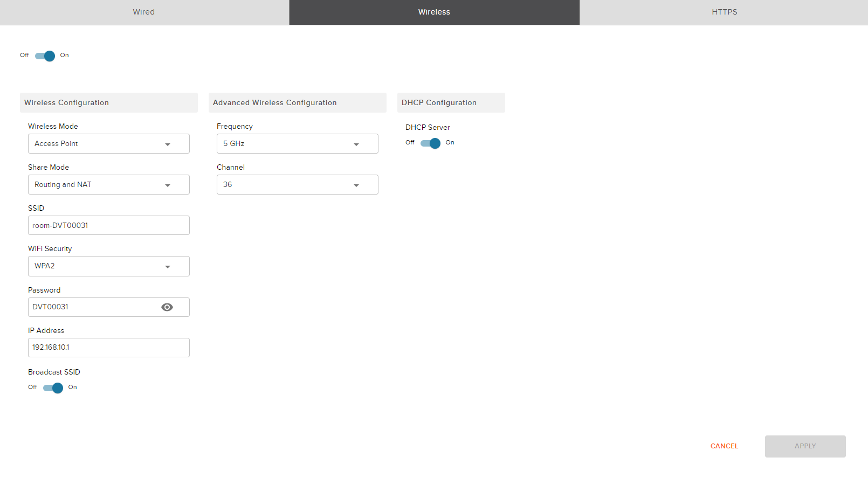The image size is (868, 478).
Task: Select the Wireless tab
Action: tap(434, 12)
